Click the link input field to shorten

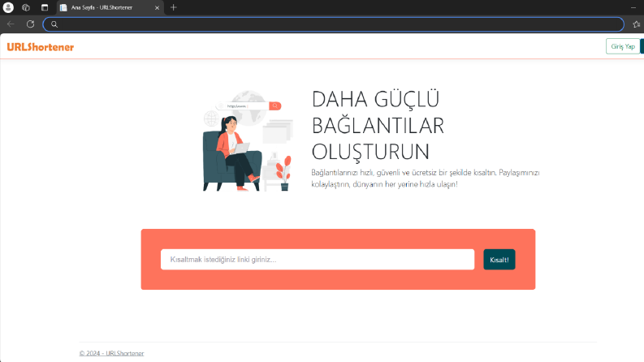coord(318,260)
